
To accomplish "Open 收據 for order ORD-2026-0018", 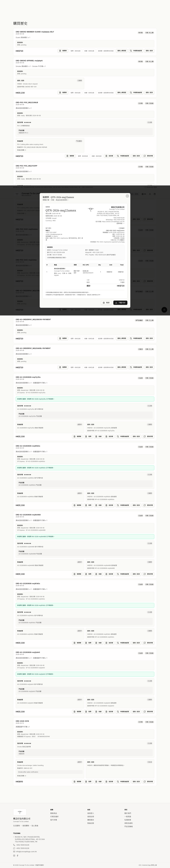I will 98,781.
